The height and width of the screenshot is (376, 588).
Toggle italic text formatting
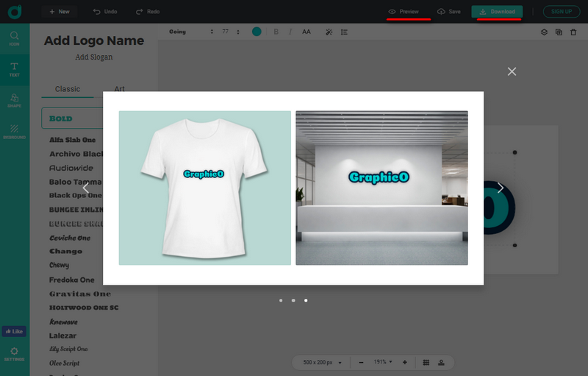point(290,32)
